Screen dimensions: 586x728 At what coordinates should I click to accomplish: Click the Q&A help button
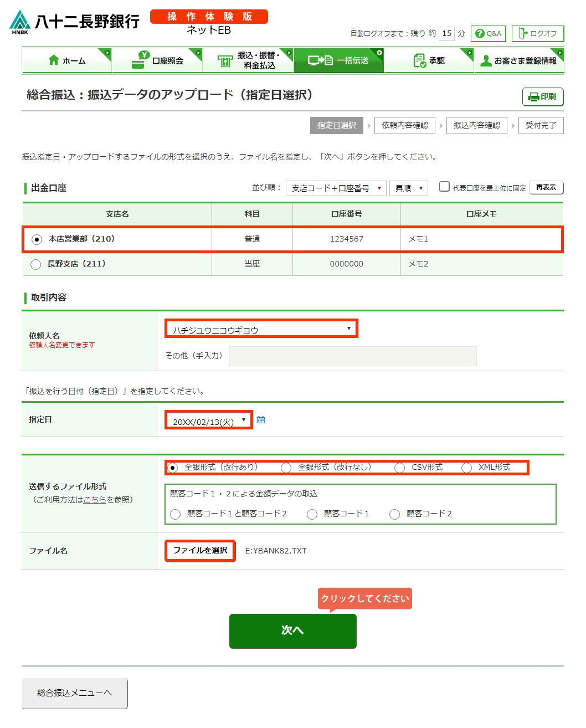coord(488,34)
